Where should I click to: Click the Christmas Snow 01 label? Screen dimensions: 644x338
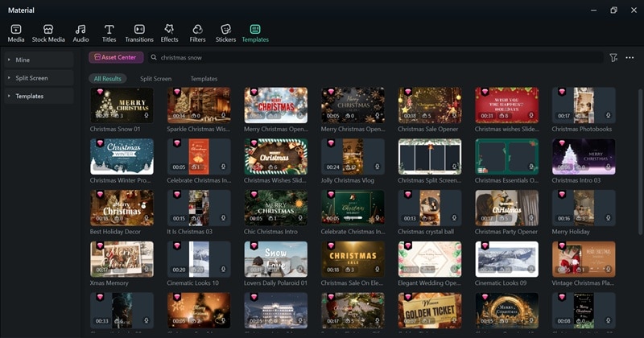115,129
